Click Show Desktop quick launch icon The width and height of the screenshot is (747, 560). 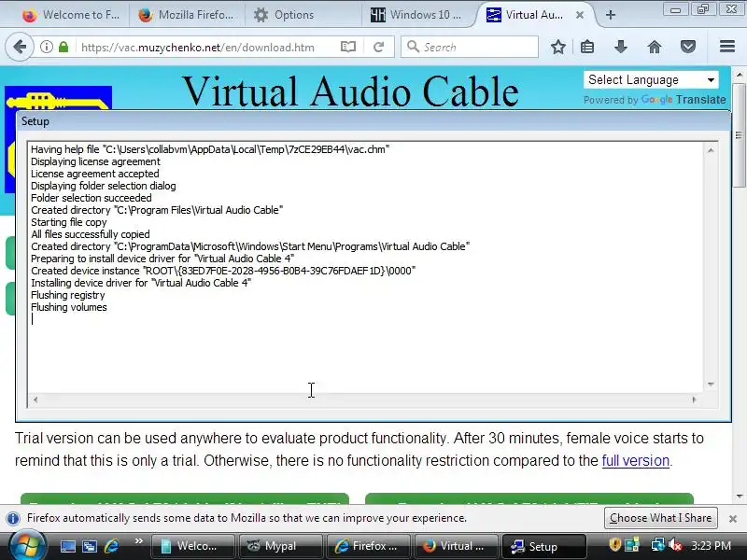click(67, 546)
